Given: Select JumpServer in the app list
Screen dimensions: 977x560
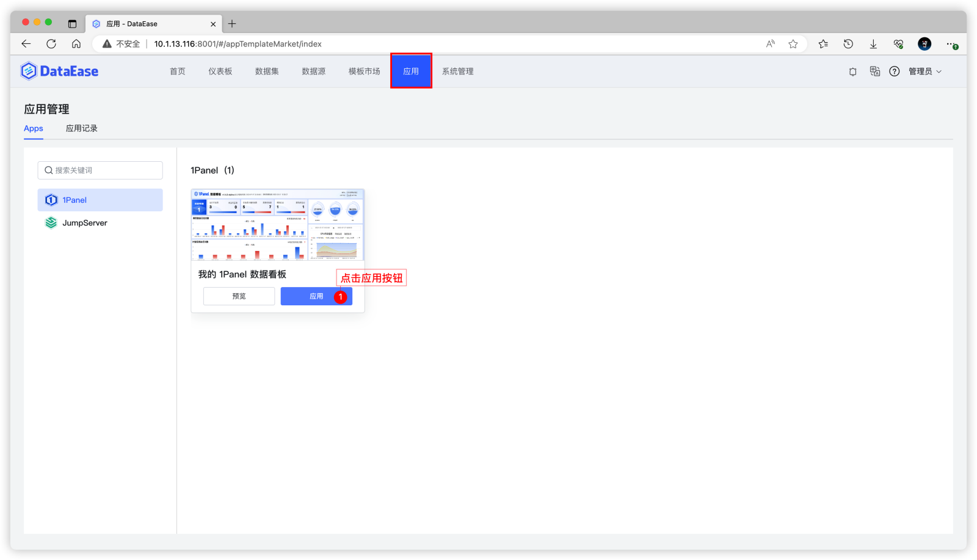Looking at the screenshot, I should click(x=100, y=223).
